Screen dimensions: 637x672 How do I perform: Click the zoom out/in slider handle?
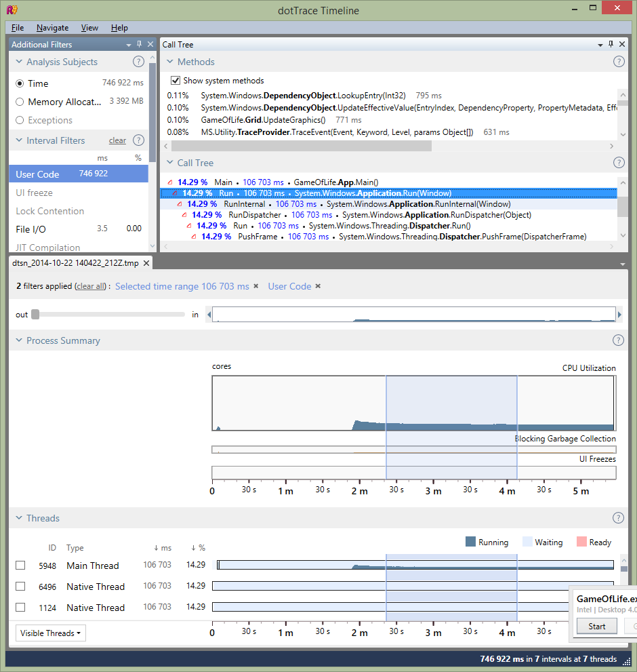point(35,315)
